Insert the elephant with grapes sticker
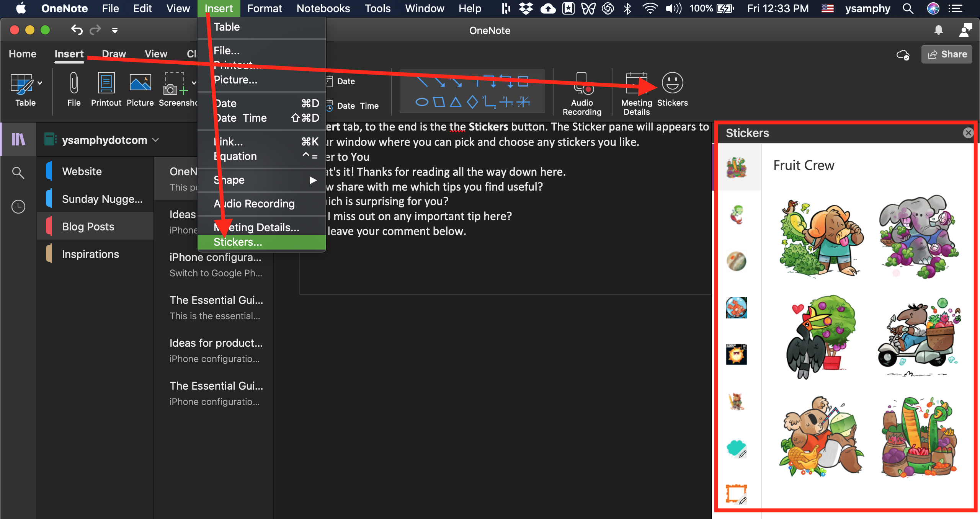Viewport: 980px width, 519px height. click(x=920, y=237)
